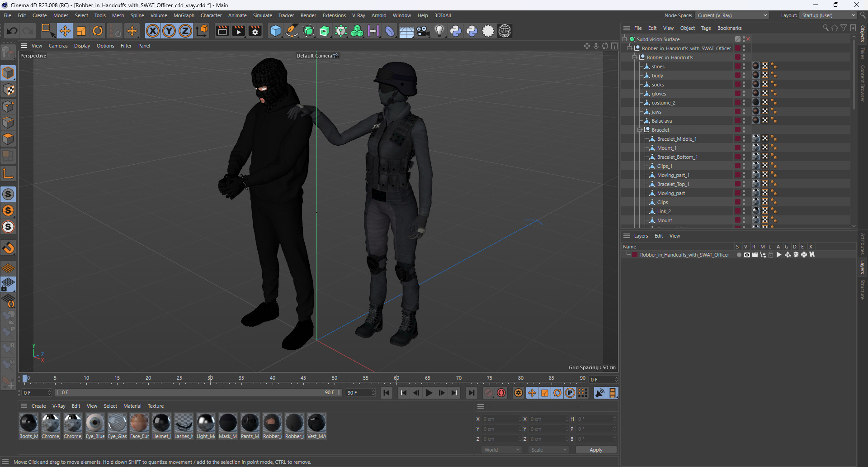The image size is (868, 467).
Task: Click the Bend deformer icon
Action: (x=390, y=31)
